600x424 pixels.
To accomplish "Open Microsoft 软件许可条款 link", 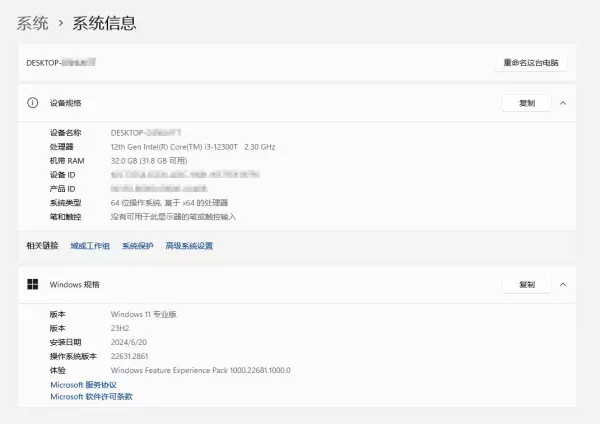I will coord(91,396).
